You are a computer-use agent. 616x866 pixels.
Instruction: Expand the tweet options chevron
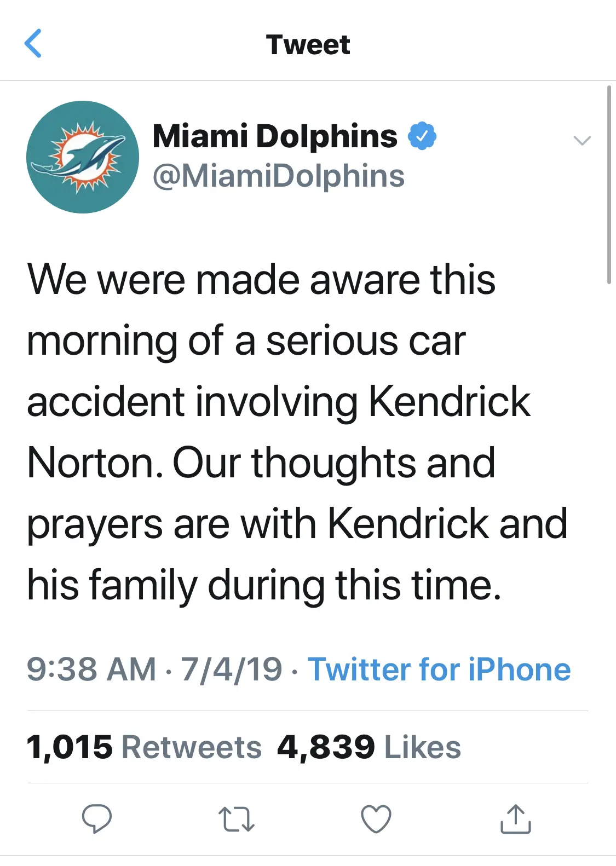pos(582,140)
